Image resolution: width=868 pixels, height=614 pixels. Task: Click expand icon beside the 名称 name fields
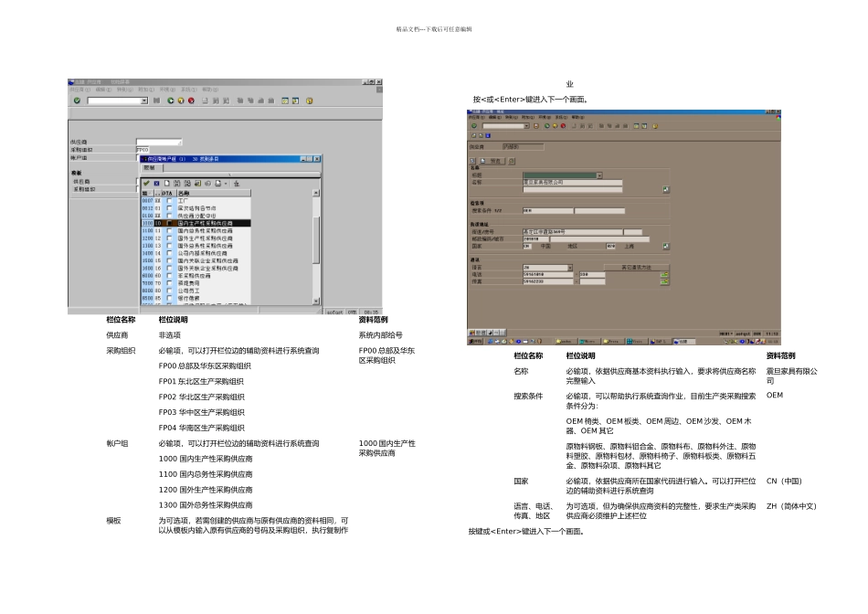pyautogui.click(x=666, y=189)
